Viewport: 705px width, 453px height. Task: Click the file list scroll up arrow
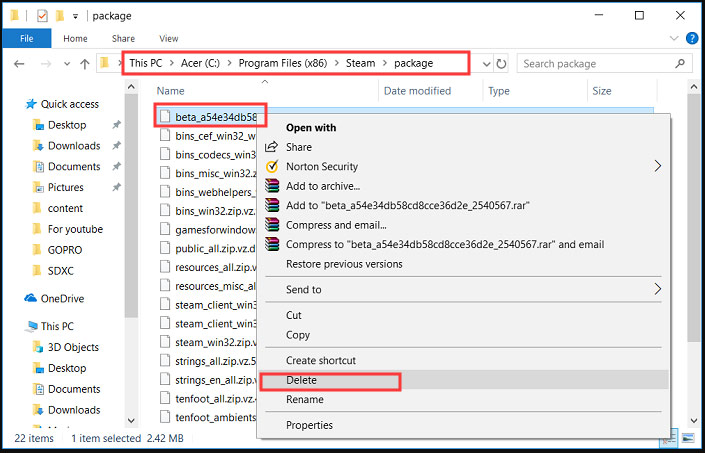click(694, 86)
